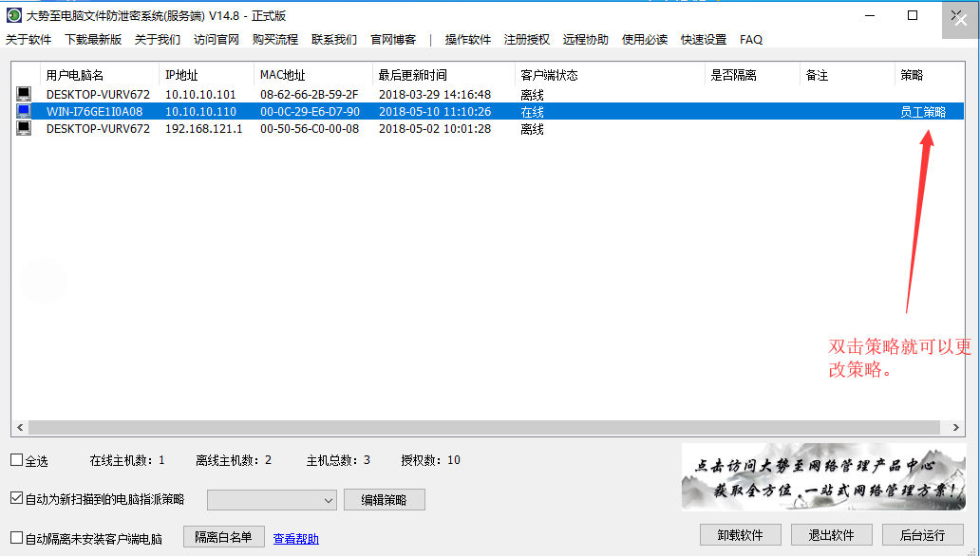Open the 查看帮助 link
980x556 pixels.
click(x=296, y=539)
